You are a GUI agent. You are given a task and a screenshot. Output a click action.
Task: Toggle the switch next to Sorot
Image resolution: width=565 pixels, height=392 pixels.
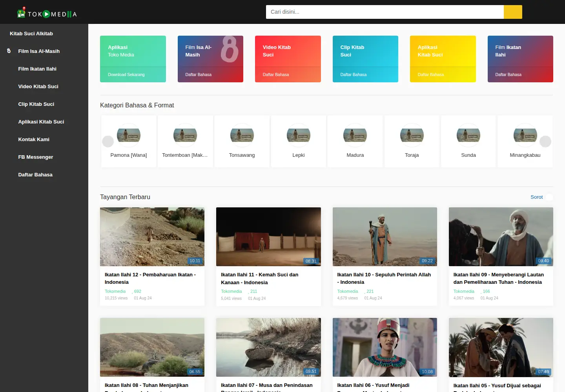[x=549, y=197]
